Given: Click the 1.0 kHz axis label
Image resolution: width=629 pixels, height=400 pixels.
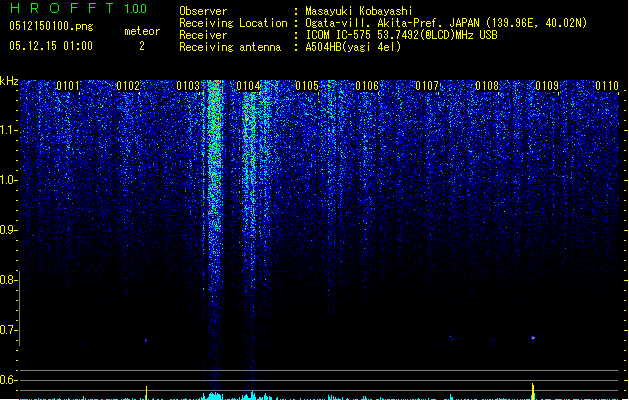Looking at the screenshot, I should [8, 180].
